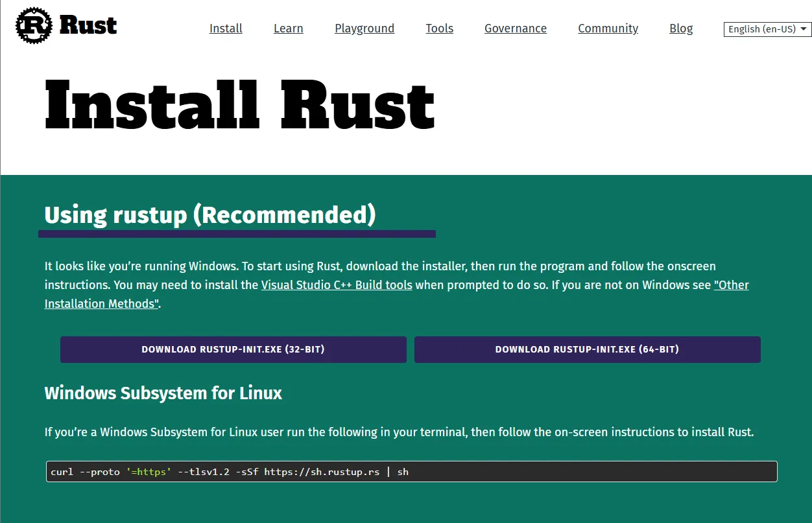Viewport: 812px width, 523px height.
Task: Download rustup-init.exe (64-bit)
Action: (x=588, y=349)
